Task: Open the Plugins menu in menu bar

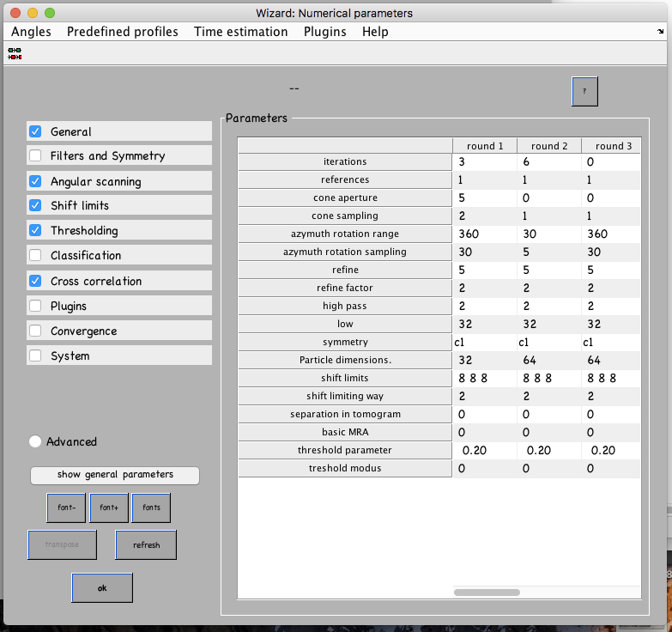Action: click(325, 32)
